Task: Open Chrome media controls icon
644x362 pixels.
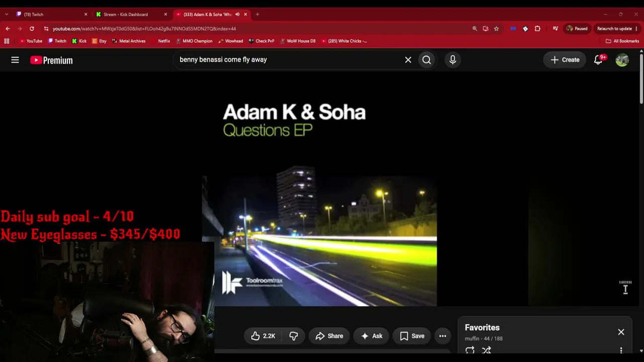Action: (555, 29)
